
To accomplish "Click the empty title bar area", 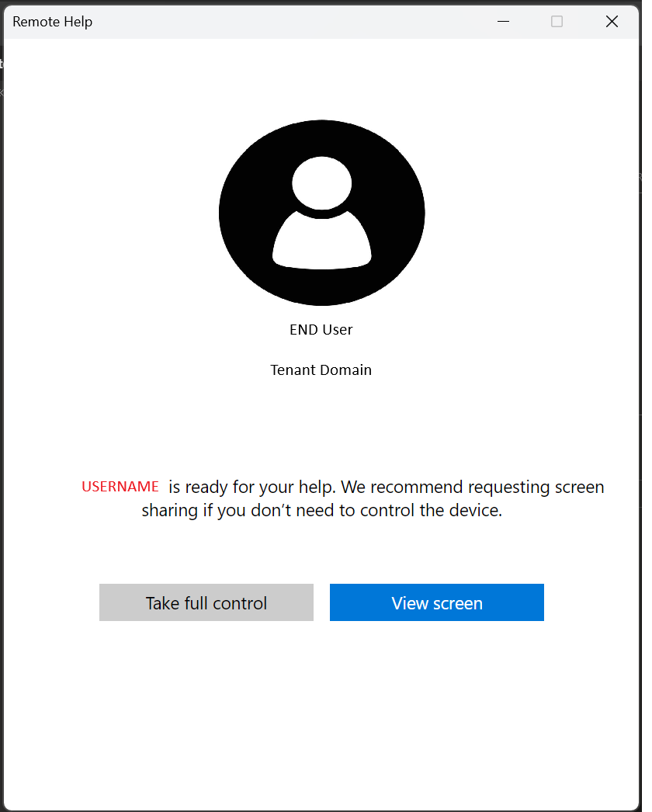I will pos(295,22).
